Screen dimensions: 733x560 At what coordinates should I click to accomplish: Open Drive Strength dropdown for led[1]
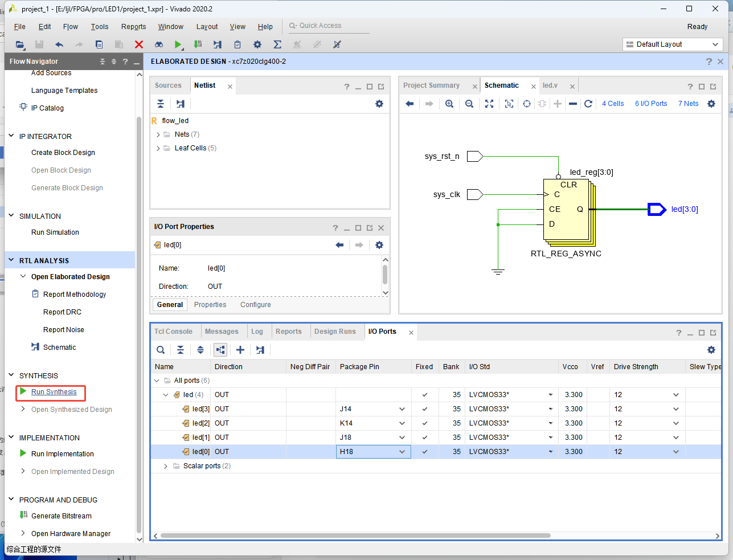coord(676,438)
